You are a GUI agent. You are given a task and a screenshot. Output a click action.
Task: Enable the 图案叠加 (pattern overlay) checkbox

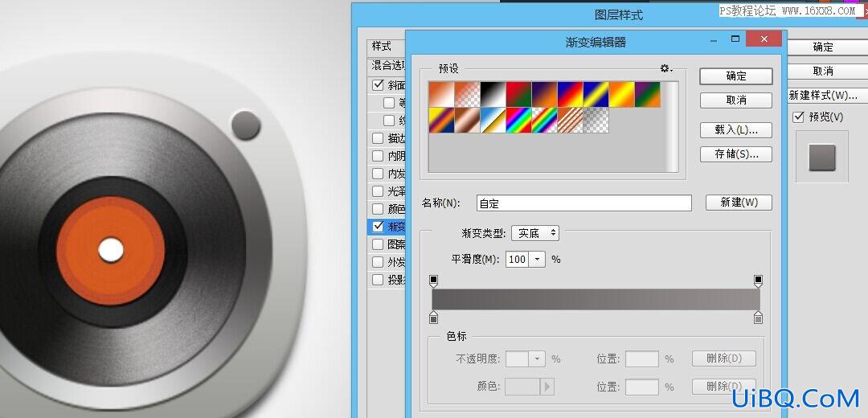point(378,244)
